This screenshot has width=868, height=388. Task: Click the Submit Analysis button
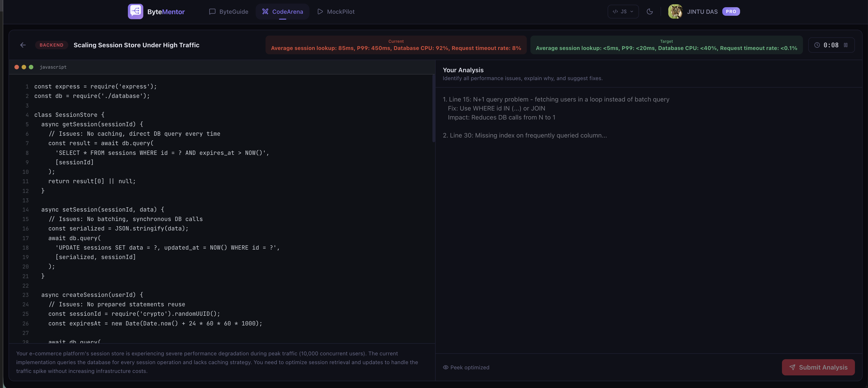[818, 367]
